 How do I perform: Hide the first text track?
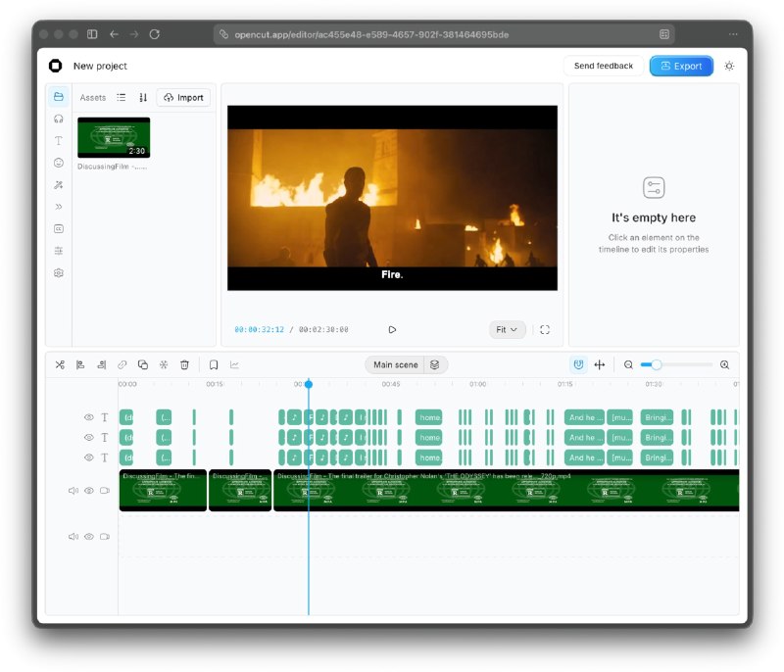(89, 417)
